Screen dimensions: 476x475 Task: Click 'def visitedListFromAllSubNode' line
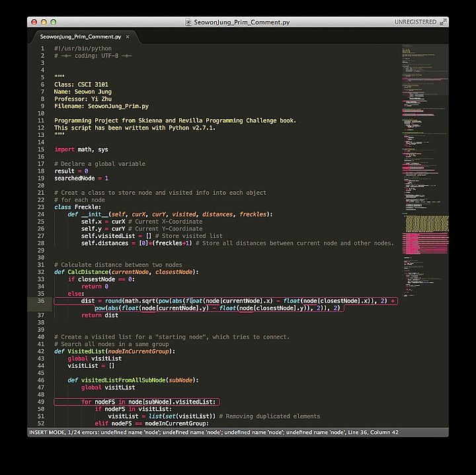click(133, 380)
